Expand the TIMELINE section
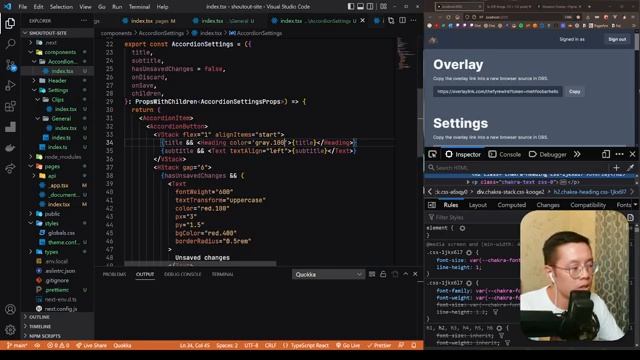Image resolution: width=640 pixels, height=360 pixels. (40, 327)
